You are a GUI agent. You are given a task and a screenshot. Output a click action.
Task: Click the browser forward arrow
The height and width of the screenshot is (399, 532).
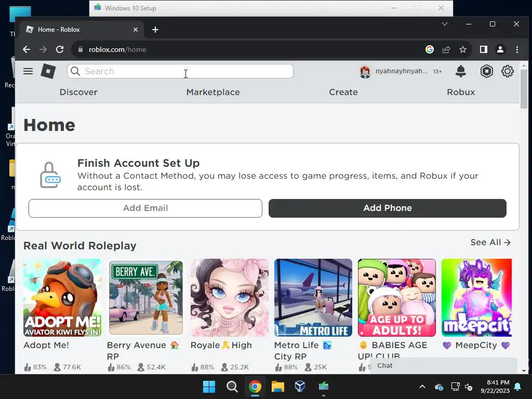43,49
